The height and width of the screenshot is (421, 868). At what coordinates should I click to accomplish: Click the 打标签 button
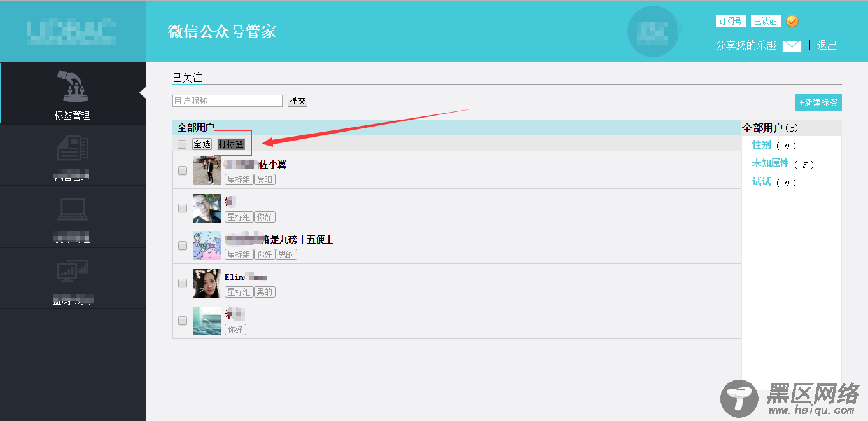231,144
